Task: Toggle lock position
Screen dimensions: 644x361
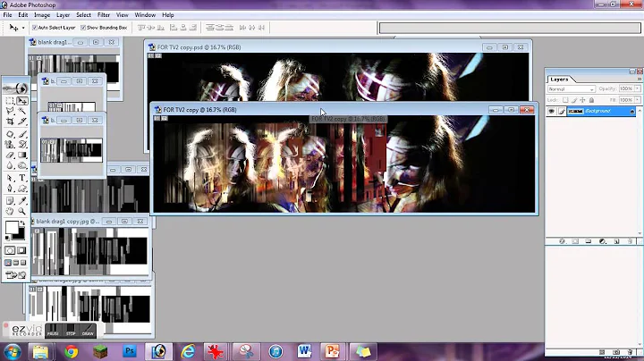Action: click(582, 100)
